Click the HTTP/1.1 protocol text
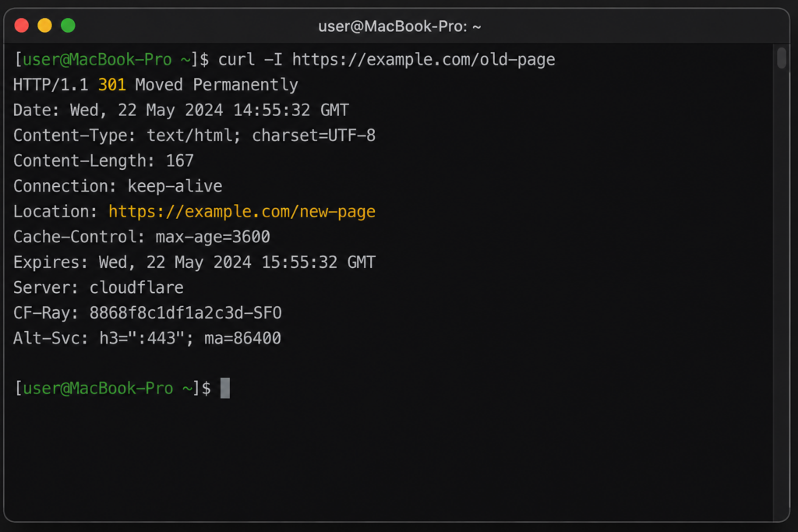 click(x=51, y=85)
